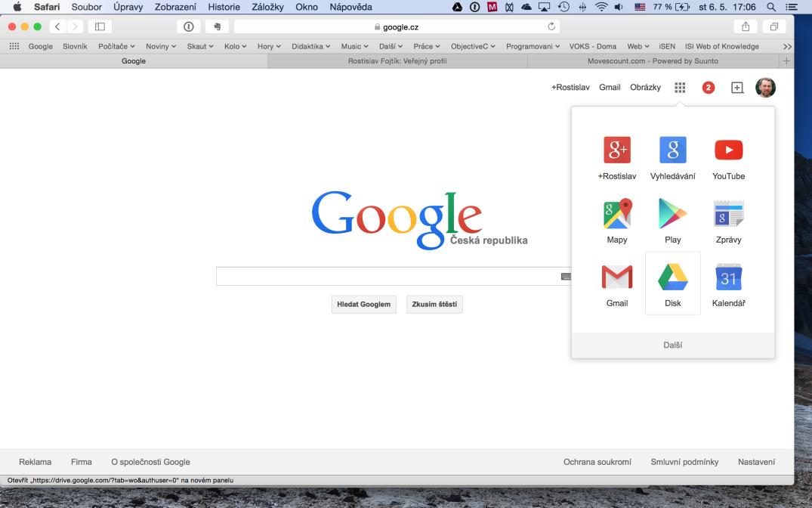Image resolution: width=812 pixels, height=508 pixels.
Task: Expand Programovani bookmarks folder
Action: pos(533,46)
